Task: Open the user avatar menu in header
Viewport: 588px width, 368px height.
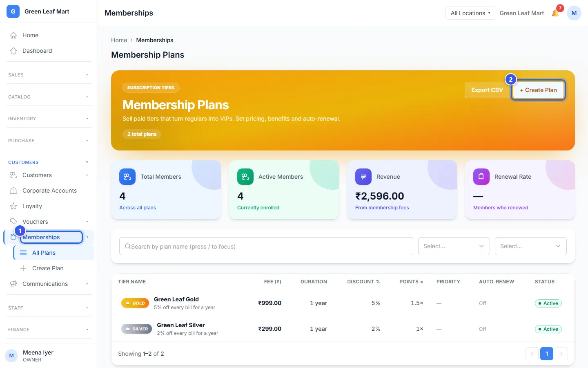Action: tap(574, 13)
